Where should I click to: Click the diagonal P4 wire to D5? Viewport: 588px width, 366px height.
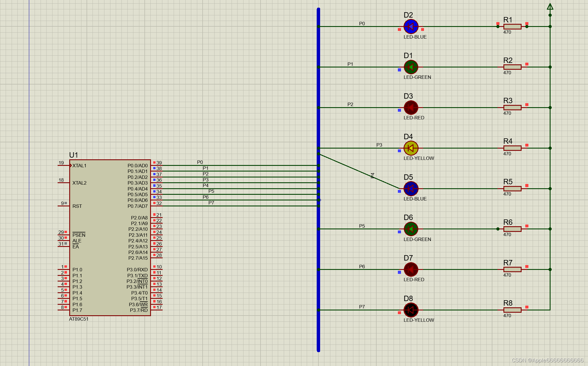[359, 171]
